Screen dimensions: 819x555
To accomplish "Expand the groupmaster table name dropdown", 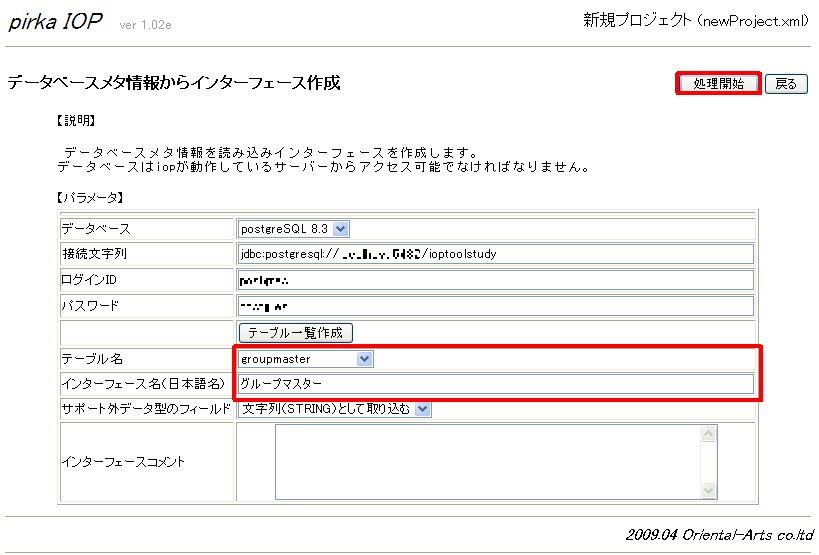I will pyautogui.click(x=305, y=358).
